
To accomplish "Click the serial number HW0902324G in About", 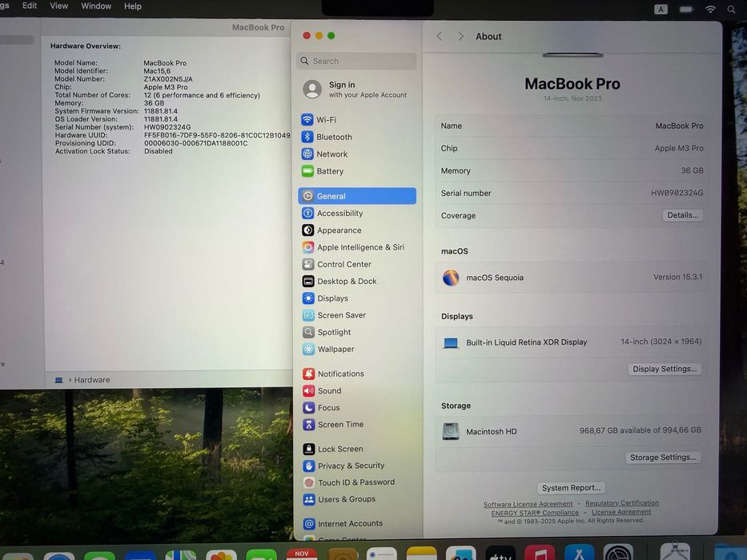I will [677, 193].
